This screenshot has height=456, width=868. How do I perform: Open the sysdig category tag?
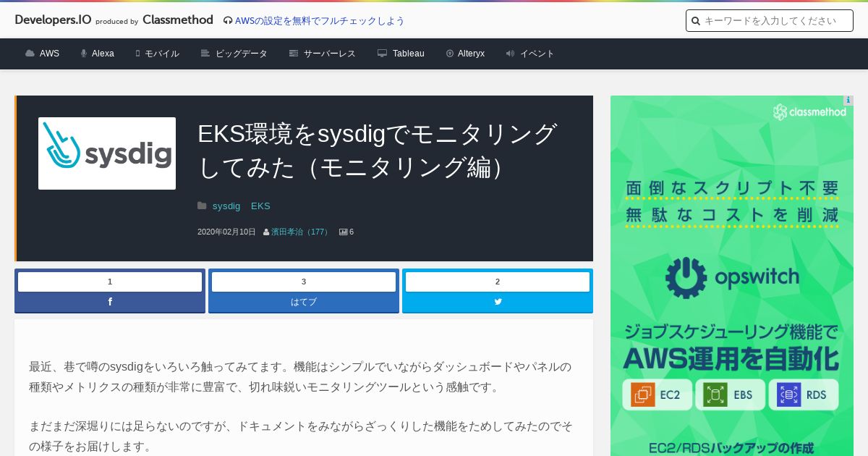coord(226,206)
